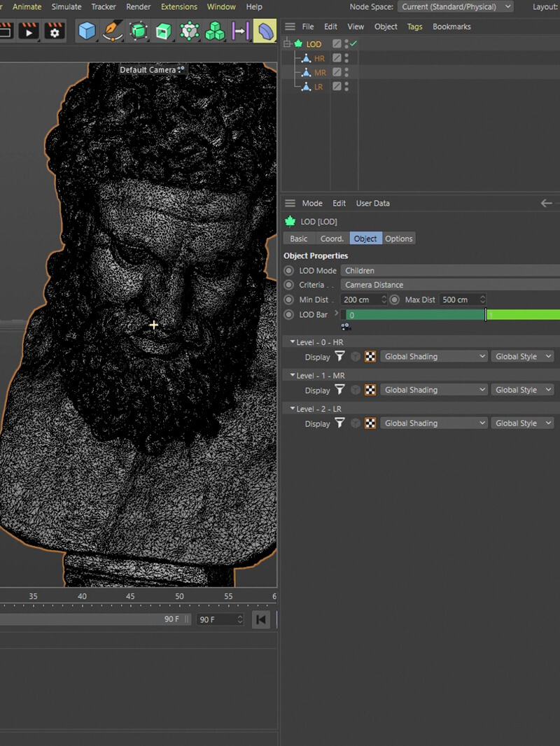Open User Data menu
560x746 pixels.
pyautogui.click(x=373, y=203)
